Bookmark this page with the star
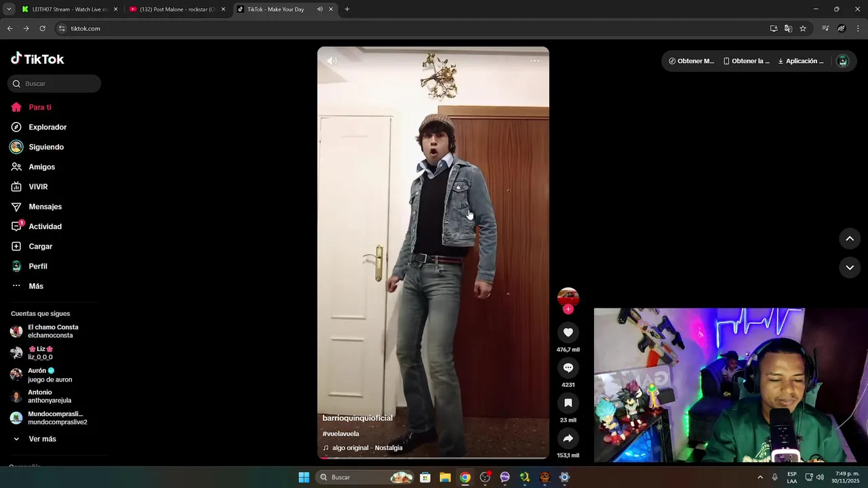This screenshot has width=868, height=488. tap(803, 28)
